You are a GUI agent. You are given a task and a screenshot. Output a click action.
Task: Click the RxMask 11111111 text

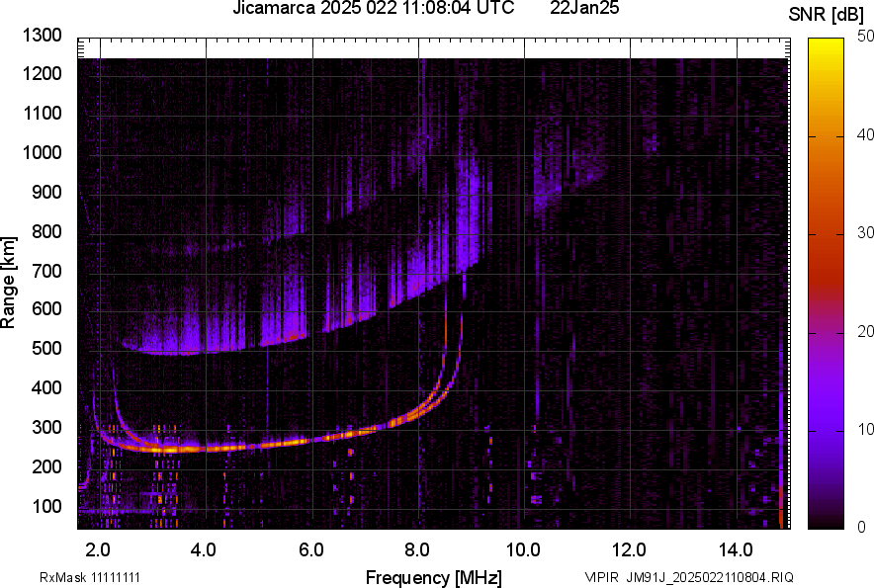[x=75, y=577]
